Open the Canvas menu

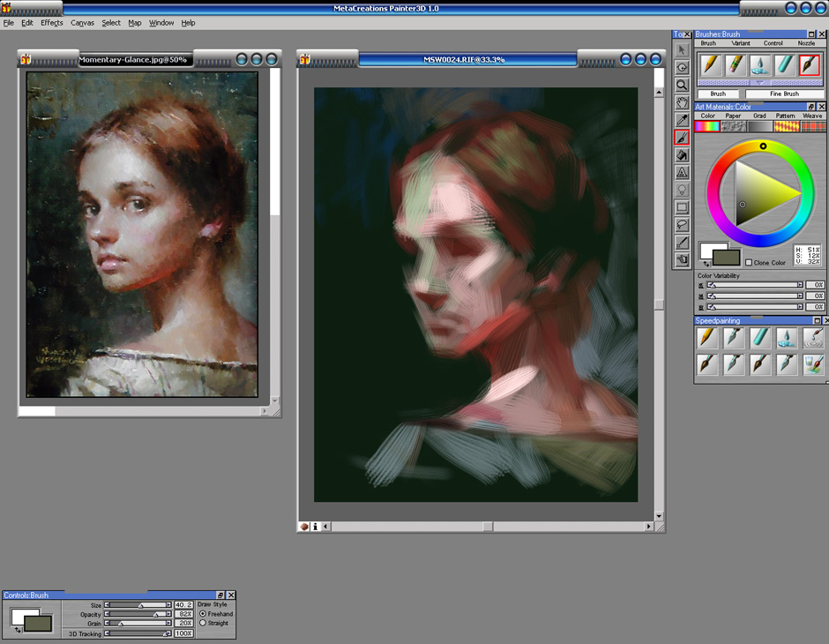(83, 23)
